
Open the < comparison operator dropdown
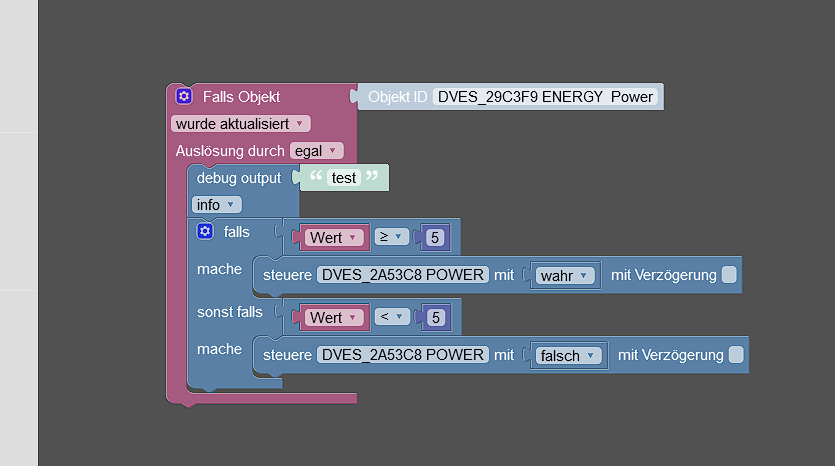392,317
